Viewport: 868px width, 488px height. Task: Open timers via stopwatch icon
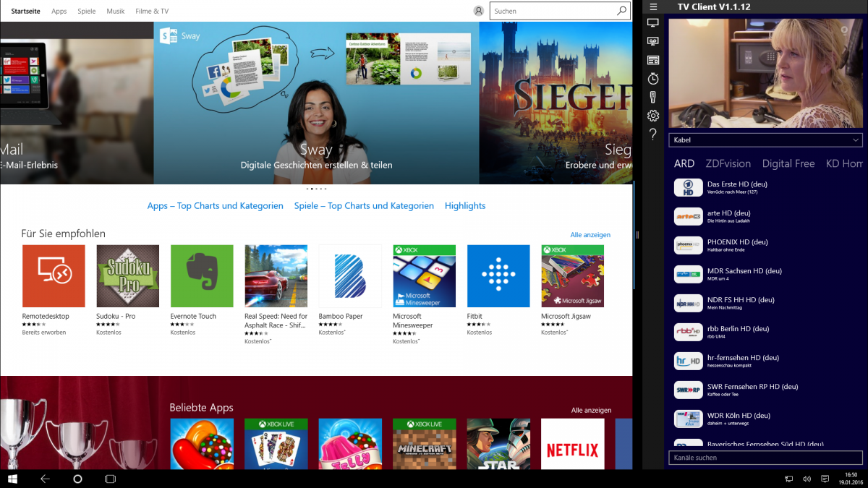(x=653, y=78)
